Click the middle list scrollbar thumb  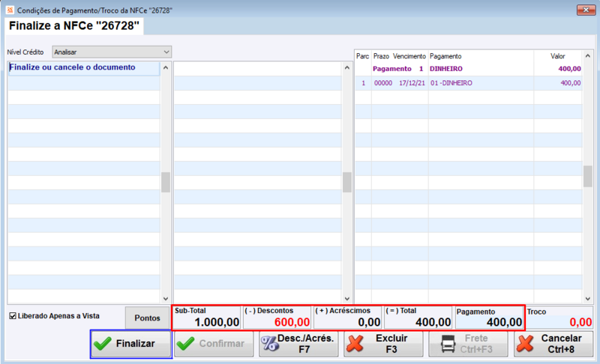347,182
